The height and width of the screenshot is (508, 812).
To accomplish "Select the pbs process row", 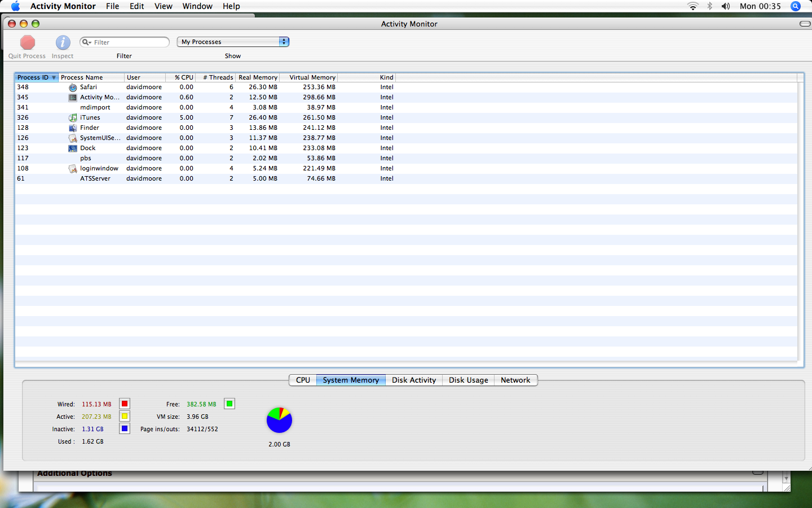I will point(406,159).
